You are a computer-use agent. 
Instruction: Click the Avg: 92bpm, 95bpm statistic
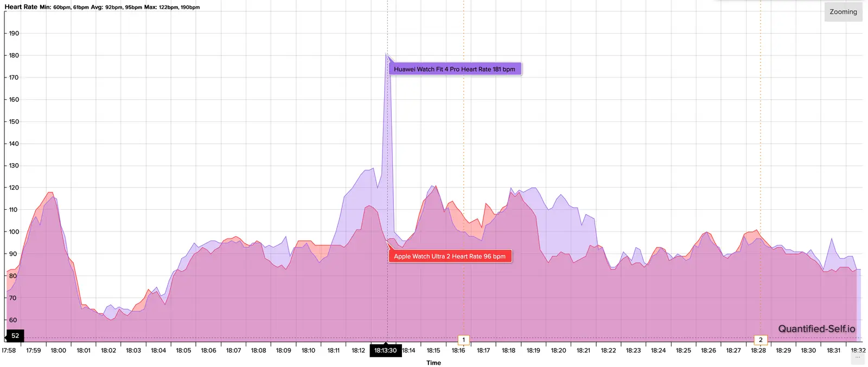(116, 8)
